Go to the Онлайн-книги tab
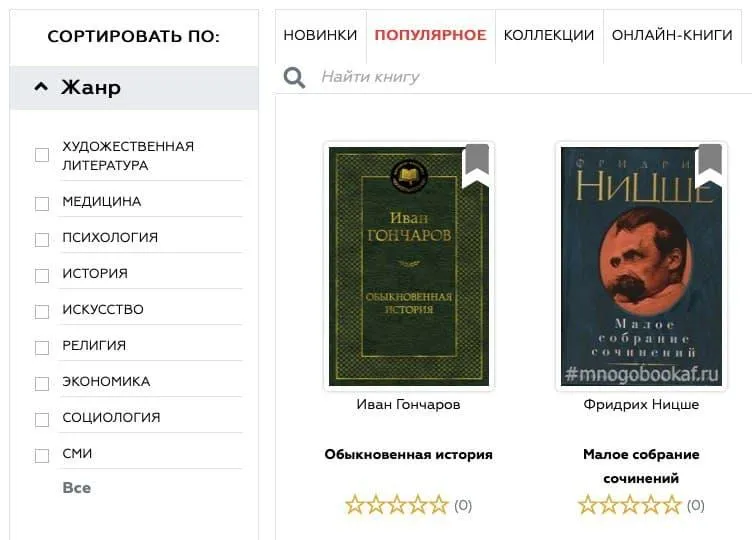Viewport: 752px width, 540px height. click(x=672, y=35)
